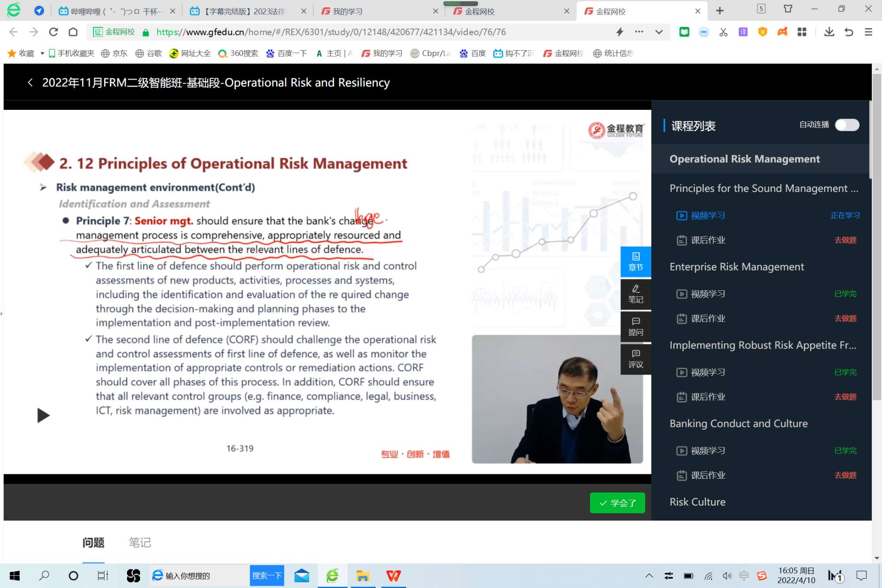The height and width of the screenshot is (588, 882).
Task: Toggle the 自动连播 autoplay switch
Action: 847,125
